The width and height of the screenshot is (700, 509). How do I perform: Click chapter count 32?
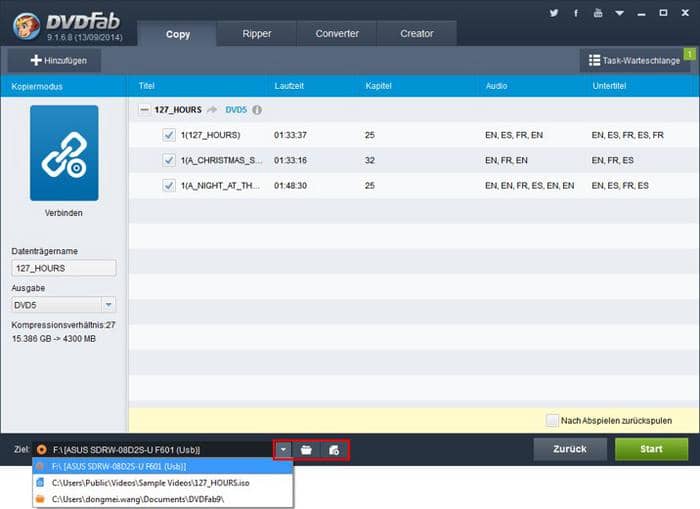[370, 160]
